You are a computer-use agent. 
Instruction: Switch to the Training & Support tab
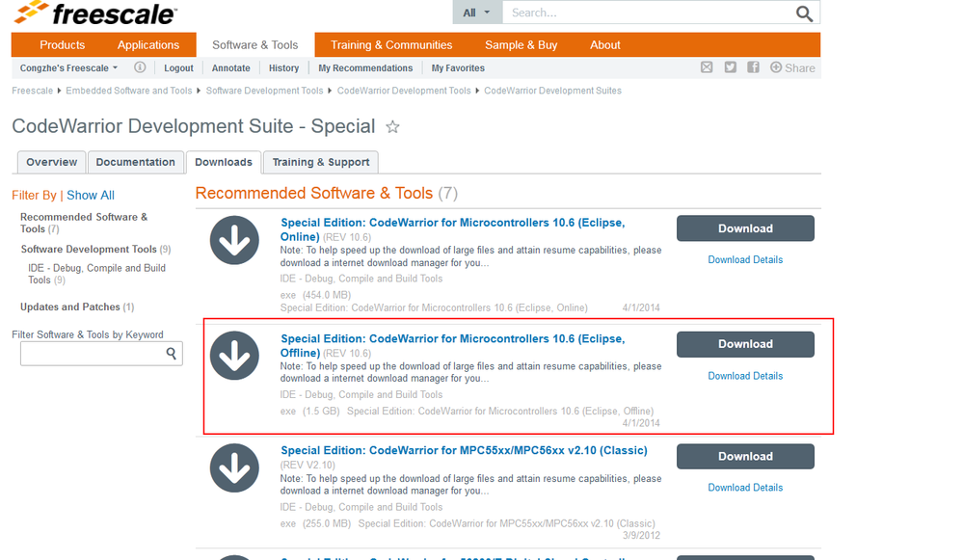[x=321, y=162]
